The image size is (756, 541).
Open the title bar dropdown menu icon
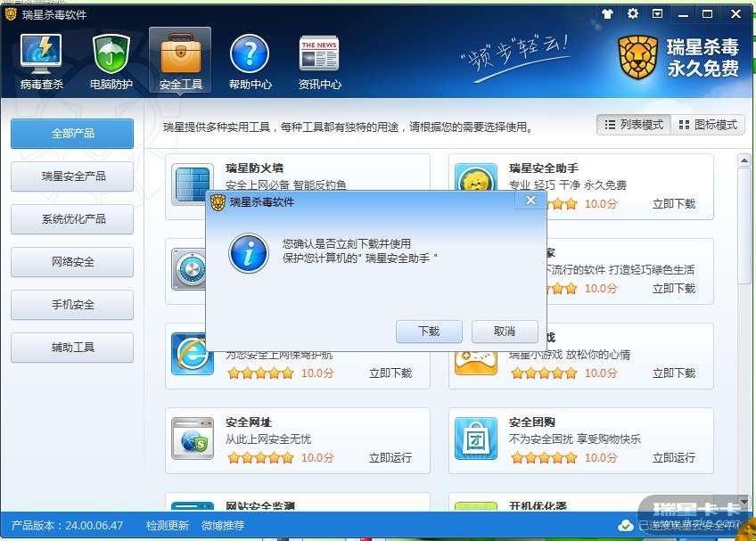click(657, 13)
